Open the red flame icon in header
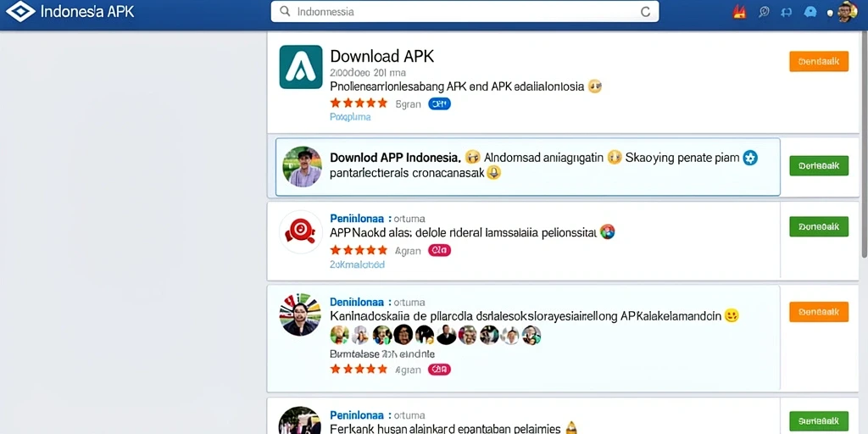868x434 pixels. pyautogui.click(x=739, y=12)
